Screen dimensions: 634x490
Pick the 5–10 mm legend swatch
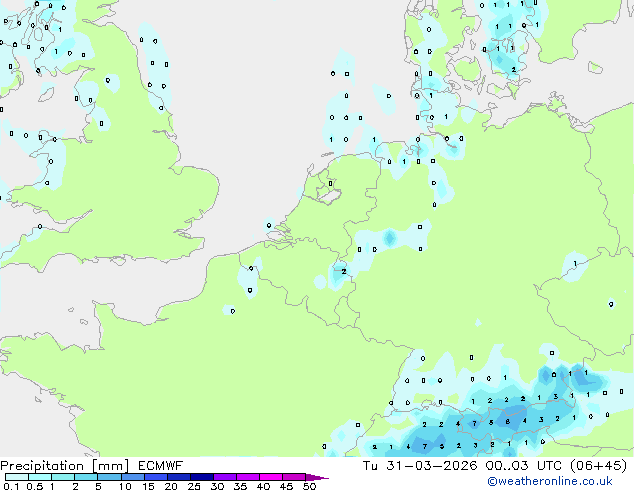coord(109,477)
